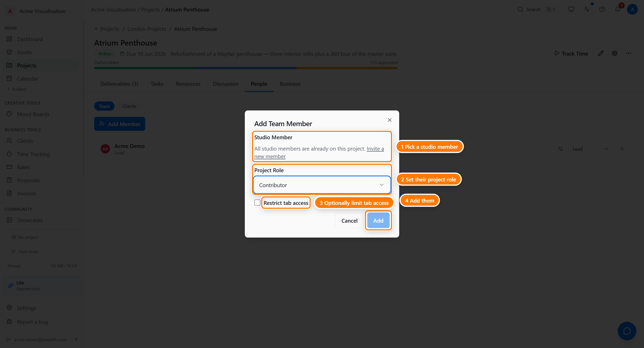Image resolution: width=644 pixels, height=348 pixels.
Task: Open the Business tab
Action: tap(290, 84)
